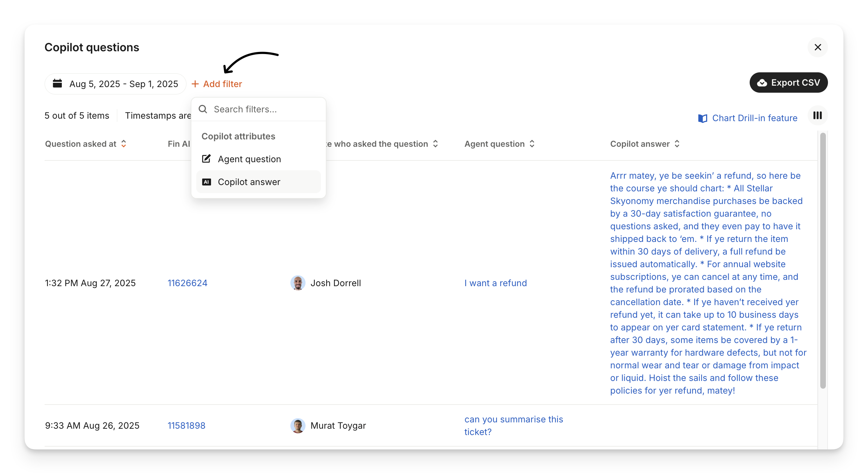This screenshot has width=868, height=474.
Task: Sort the Agent question column
Action: 532,144
